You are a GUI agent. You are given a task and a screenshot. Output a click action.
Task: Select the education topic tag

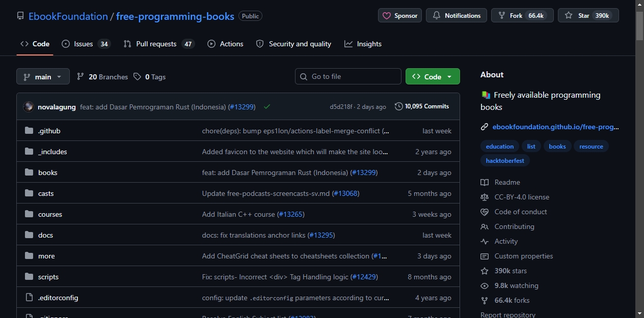tap(500, 147)
